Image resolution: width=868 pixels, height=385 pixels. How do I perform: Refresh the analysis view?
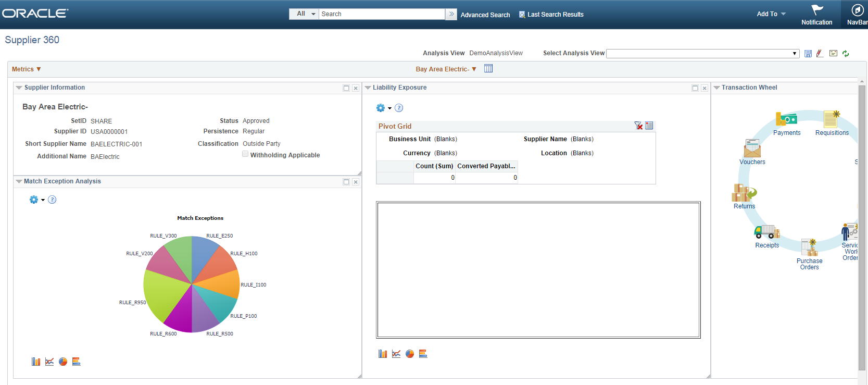(846, 53)
